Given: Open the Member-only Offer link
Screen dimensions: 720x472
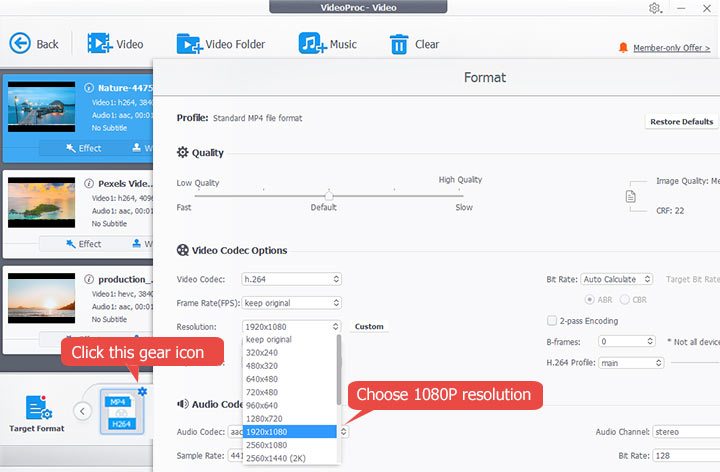Looking at the screenshot, I should pyautogui.click(x=671, y=48).
